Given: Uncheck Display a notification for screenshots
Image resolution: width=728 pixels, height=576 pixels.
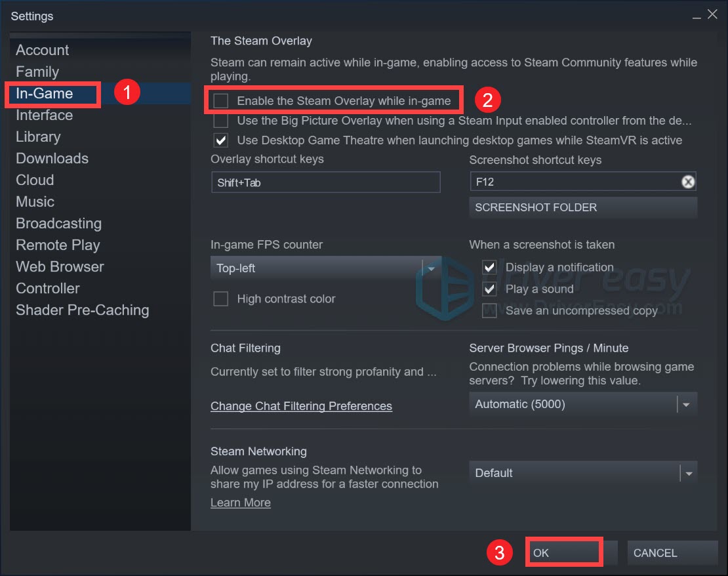Looking at the screenshot, I should pyautogui.click(x=489, y=268).
